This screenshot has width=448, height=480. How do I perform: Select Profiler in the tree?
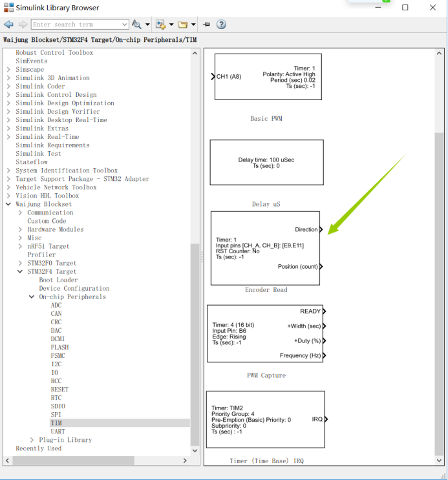pyautogui.click(x=41, y=255)
